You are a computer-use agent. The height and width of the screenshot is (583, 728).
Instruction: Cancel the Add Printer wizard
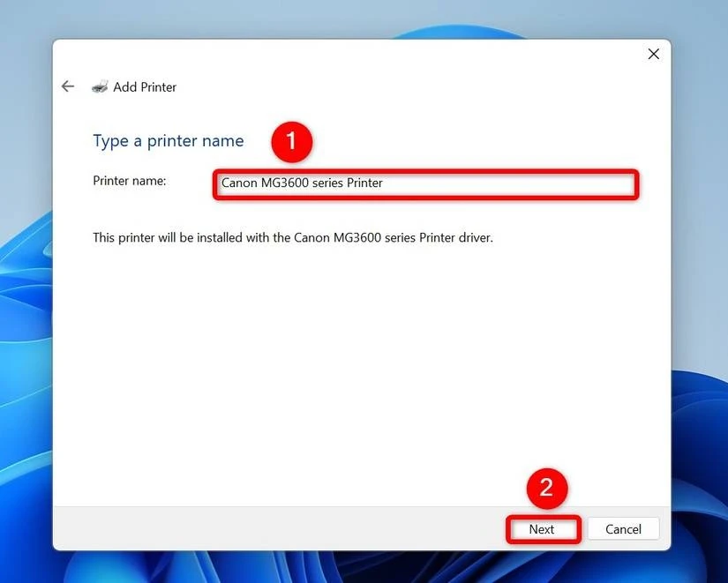623,529
